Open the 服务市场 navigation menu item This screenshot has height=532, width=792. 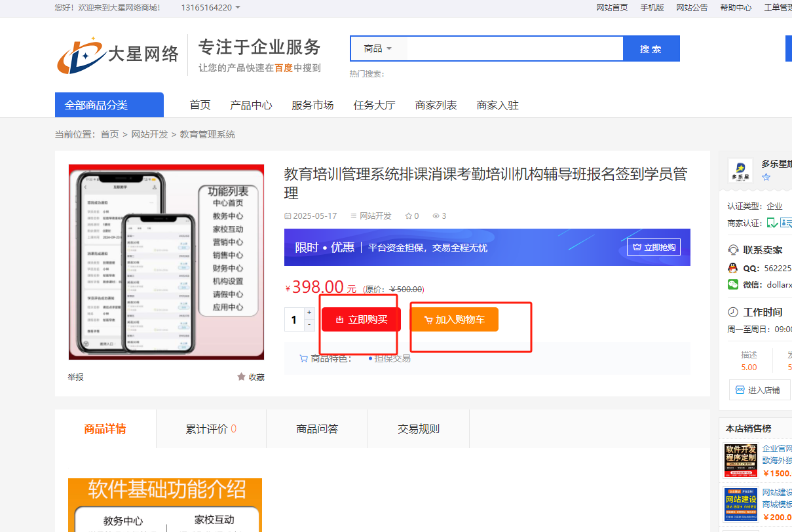coord(312,105)
